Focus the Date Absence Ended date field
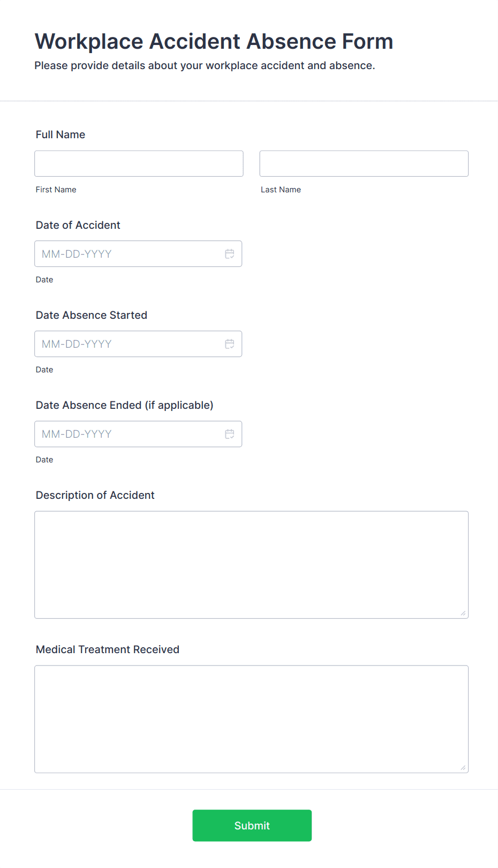 (129, 434)
